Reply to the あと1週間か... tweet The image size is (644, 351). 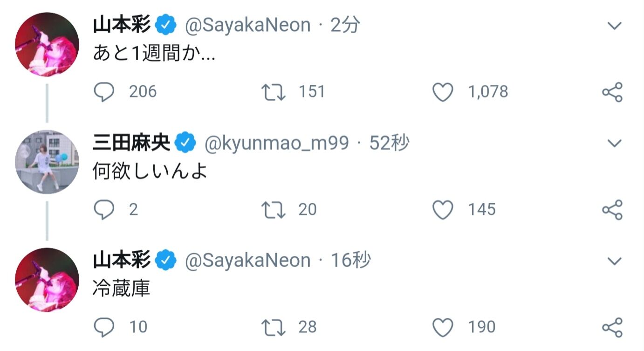pyautogui.click(x=104, y=92)
